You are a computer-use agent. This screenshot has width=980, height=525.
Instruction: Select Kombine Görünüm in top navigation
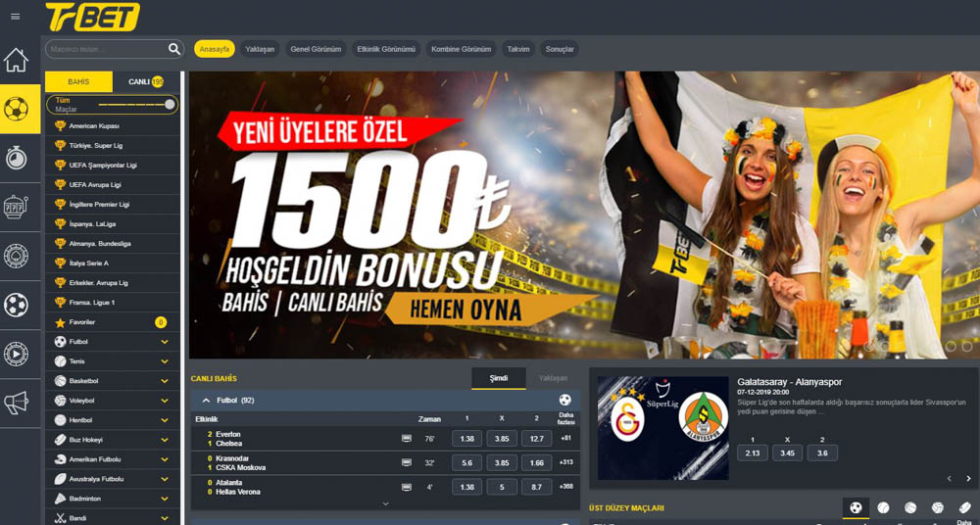tap(461, 49)
